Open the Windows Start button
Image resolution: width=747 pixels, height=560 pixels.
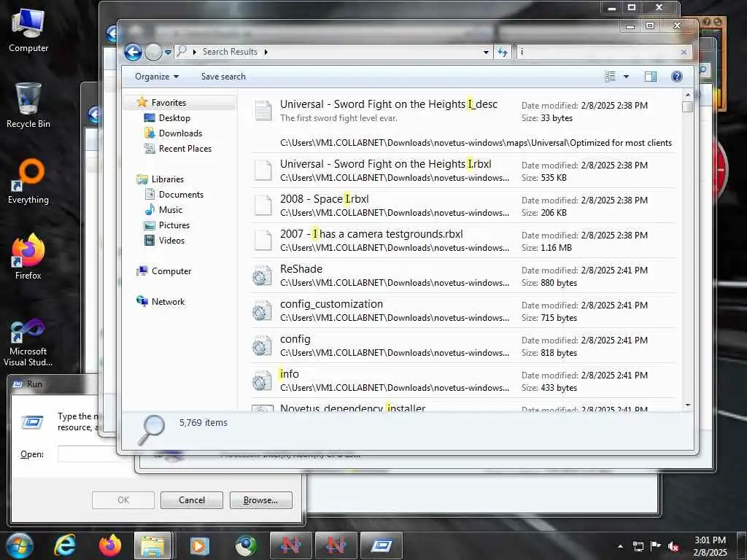(20, 545)
